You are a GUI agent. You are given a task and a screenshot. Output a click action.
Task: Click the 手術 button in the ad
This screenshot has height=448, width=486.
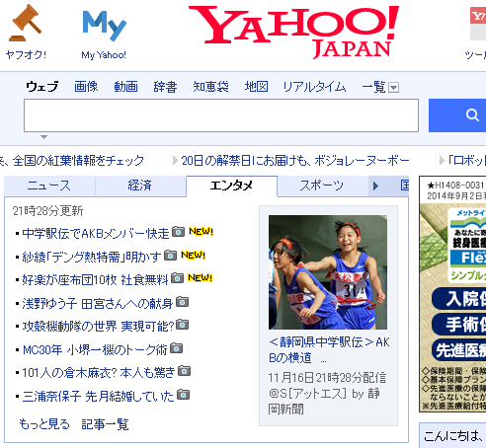[x=459, y=324]
